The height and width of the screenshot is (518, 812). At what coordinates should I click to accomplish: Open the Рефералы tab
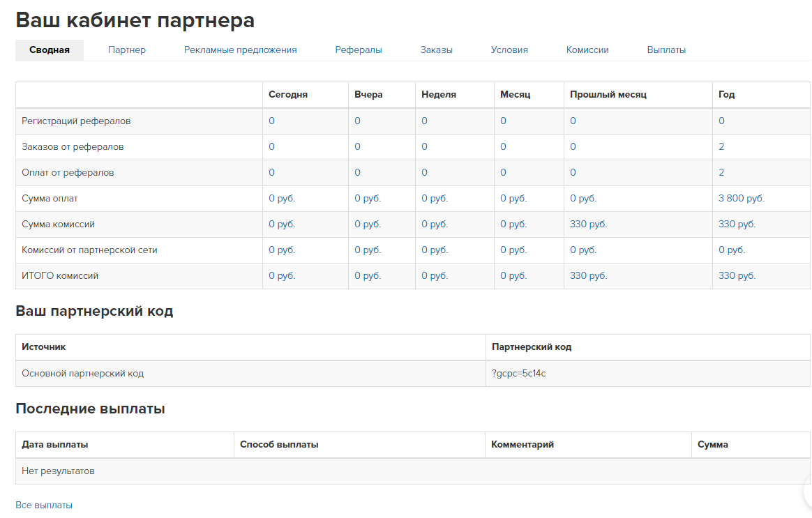coord(359,50)
